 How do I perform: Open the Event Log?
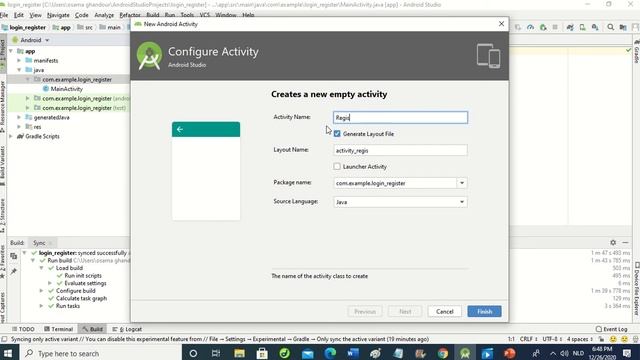(x=611, y=329)
